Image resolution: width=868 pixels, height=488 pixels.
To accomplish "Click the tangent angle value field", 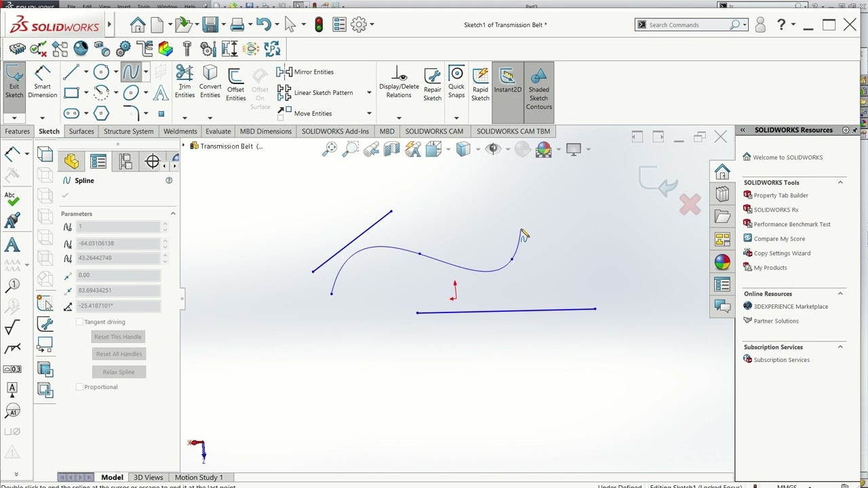I will coord(118,306).
